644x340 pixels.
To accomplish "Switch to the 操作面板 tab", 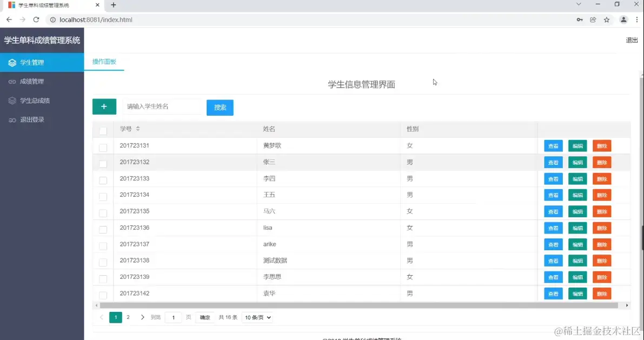I will [x=104, y=62].
